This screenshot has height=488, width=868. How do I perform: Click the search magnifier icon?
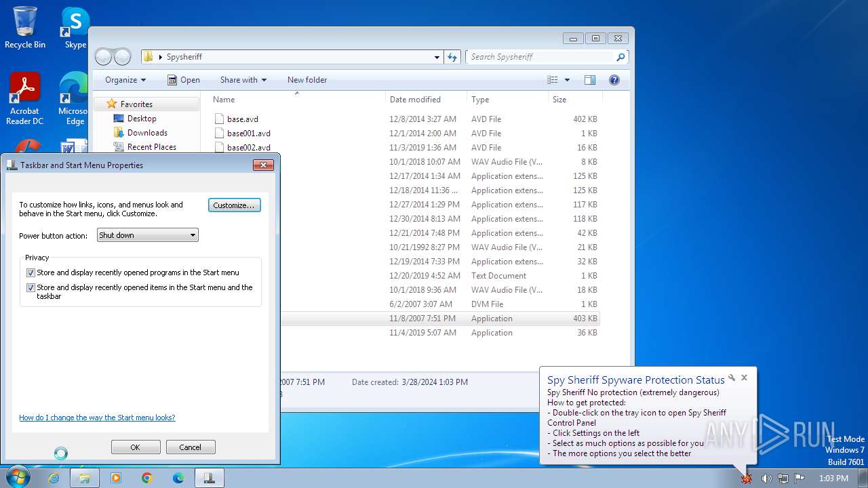pos(620,57)
